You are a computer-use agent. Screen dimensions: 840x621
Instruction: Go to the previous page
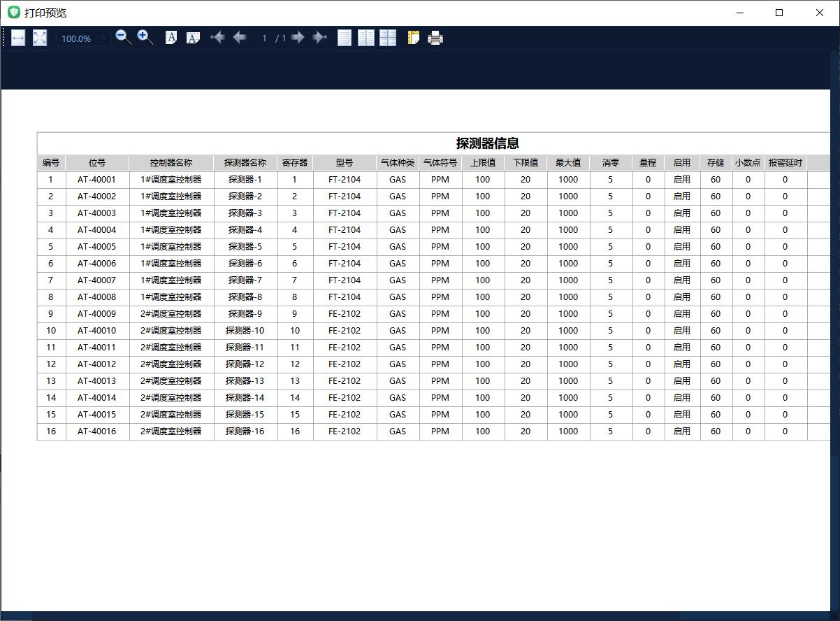tap(240, 38)
